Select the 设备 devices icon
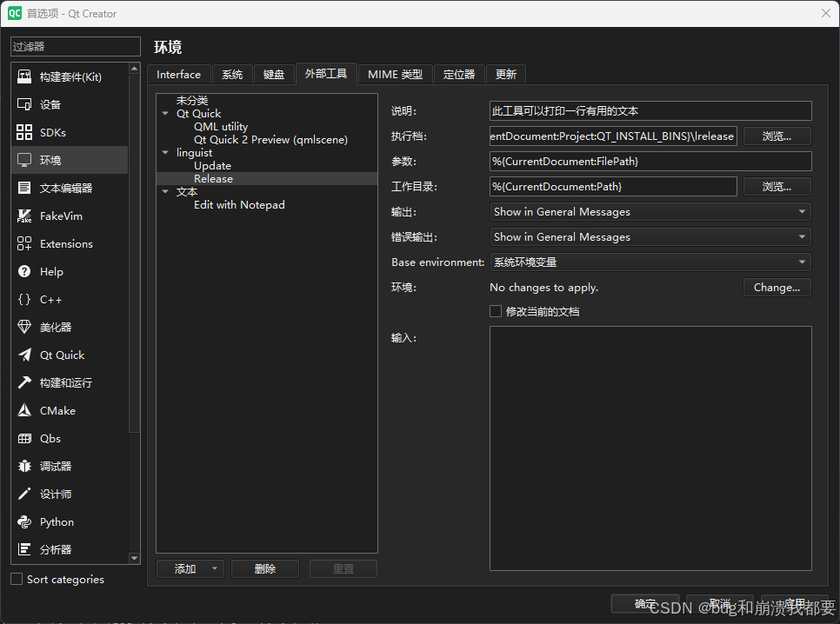This screenshot has width=840, height=624. 24,104
